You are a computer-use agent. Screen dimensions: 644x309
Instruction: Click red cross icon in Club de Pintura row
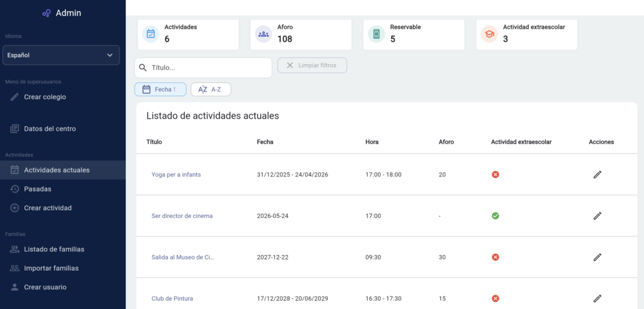[x=496, y=298]
